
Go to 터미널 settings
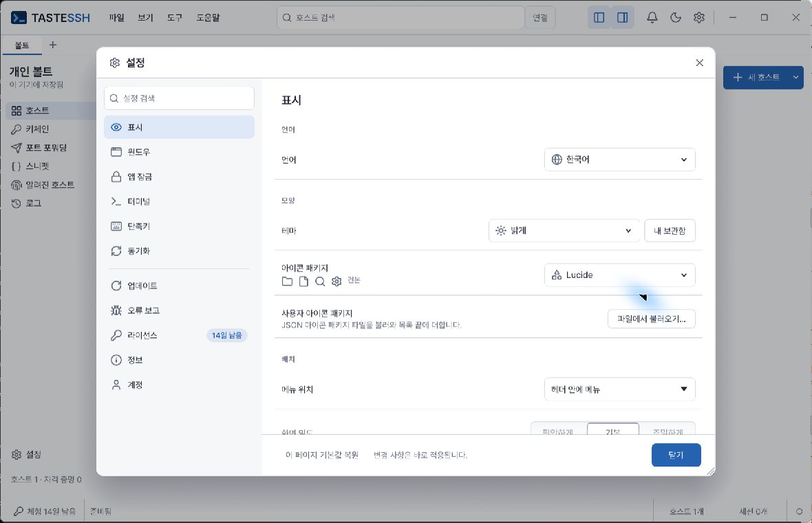(x=179, y=202)
